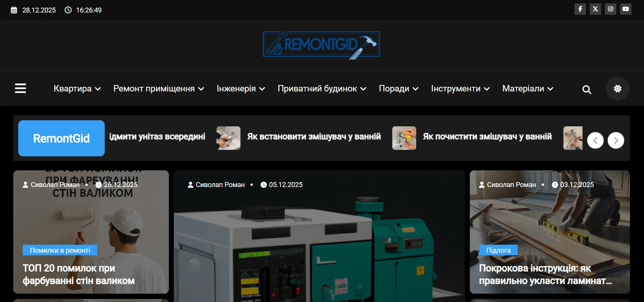Toggle the light/dark theme switch

617,89
